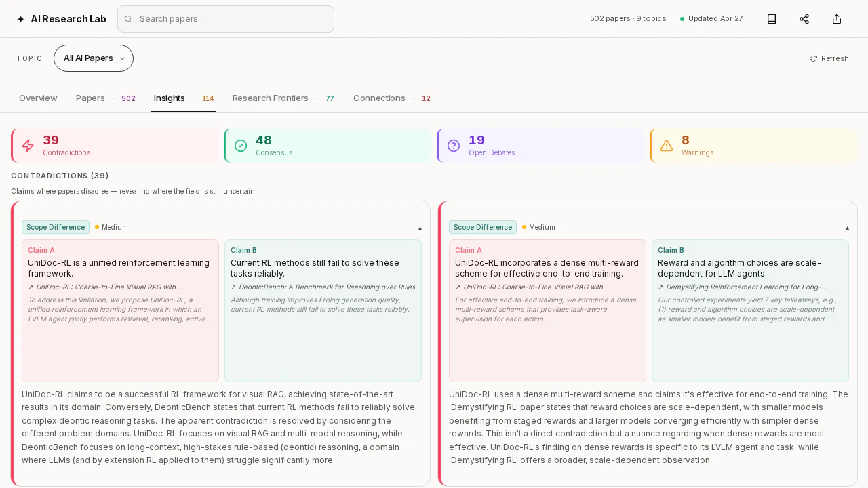Open the All AI Papers topic dropdown
The width and height of the screenshot is (868, 488).
click(94, 58)
